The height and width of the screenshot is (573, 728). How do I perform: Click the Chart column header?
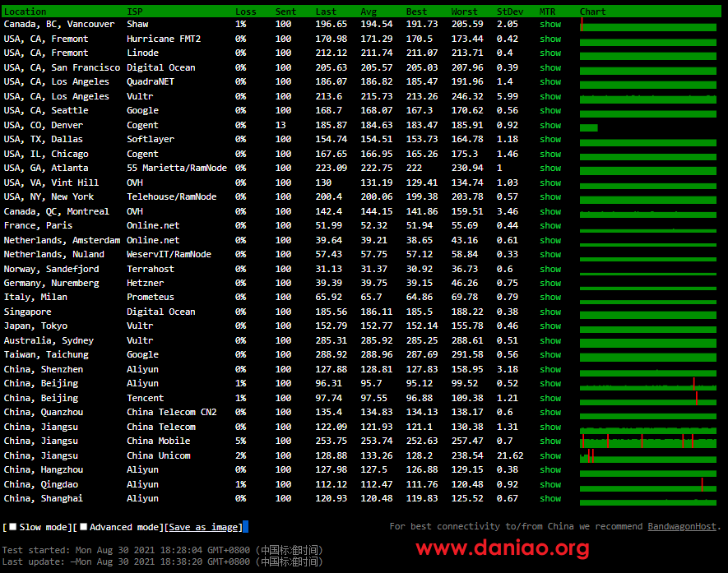[593, 12]
